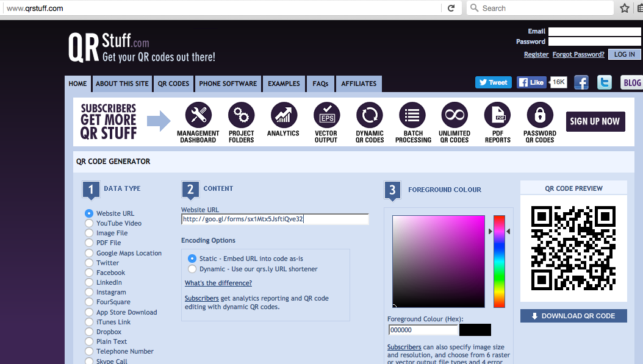643x364 pixels.
Task: Select Website URL data type
Action: pos(89,213)
